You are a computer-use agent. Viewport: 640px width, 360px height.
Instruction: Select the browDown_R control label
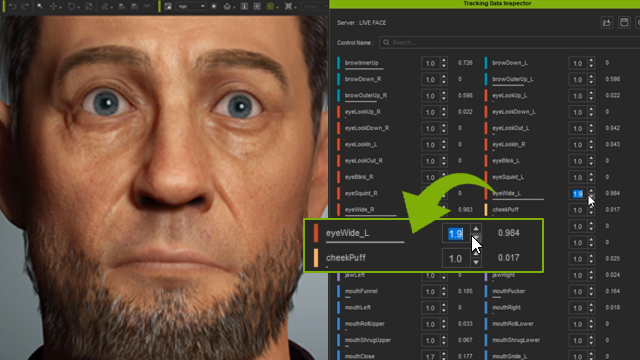click(363, 79)
